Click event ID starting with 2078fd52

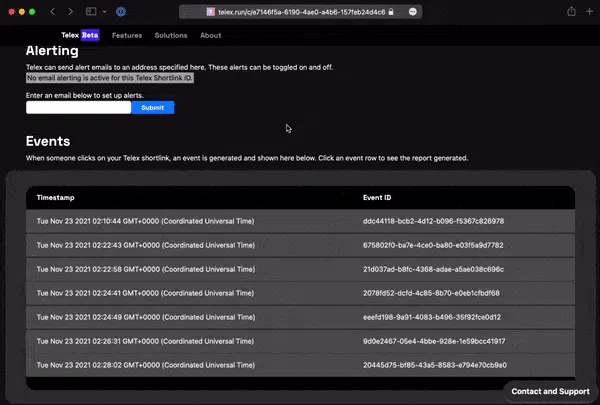(x=431, y=293)
